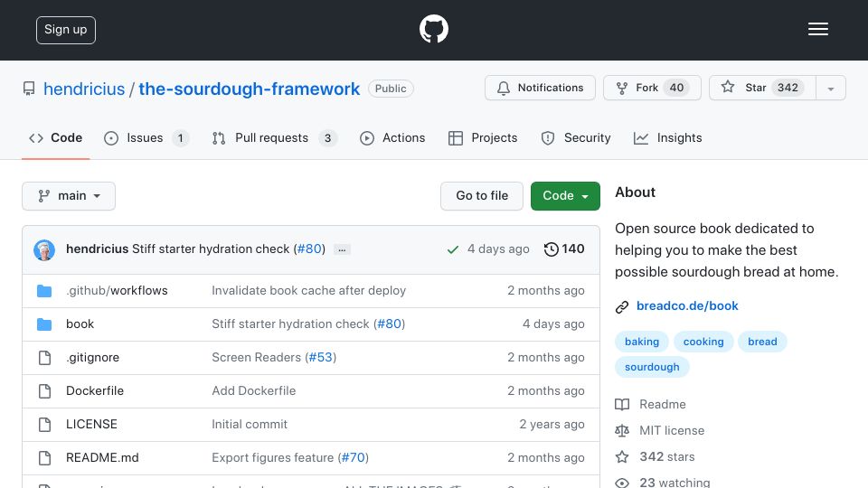Open the MIT license link
Viewport: 868px width, 488px height.
[x=672, y=430]
